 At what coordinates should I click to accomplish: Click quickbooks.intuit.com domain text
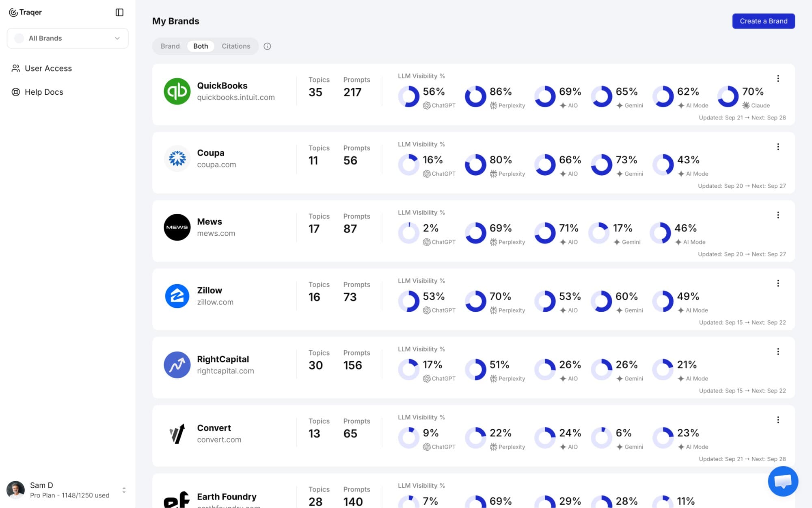[x=236, y=98]
